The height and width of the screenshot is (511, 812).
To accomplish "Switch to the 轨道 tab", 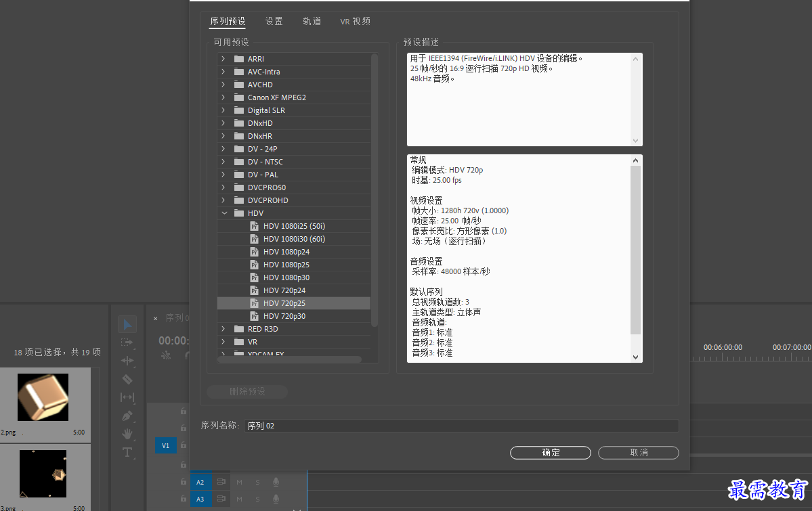I will pos(312,21).
